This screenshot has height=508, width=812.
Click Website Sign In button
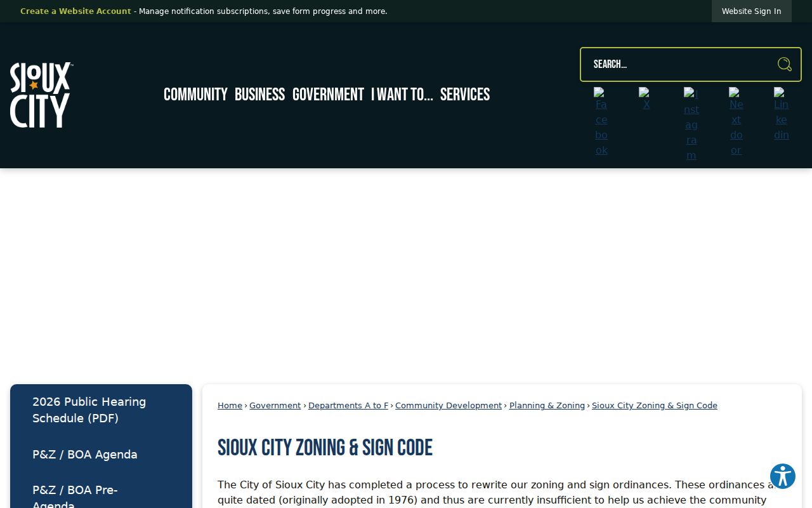click(x=751, y=11)
